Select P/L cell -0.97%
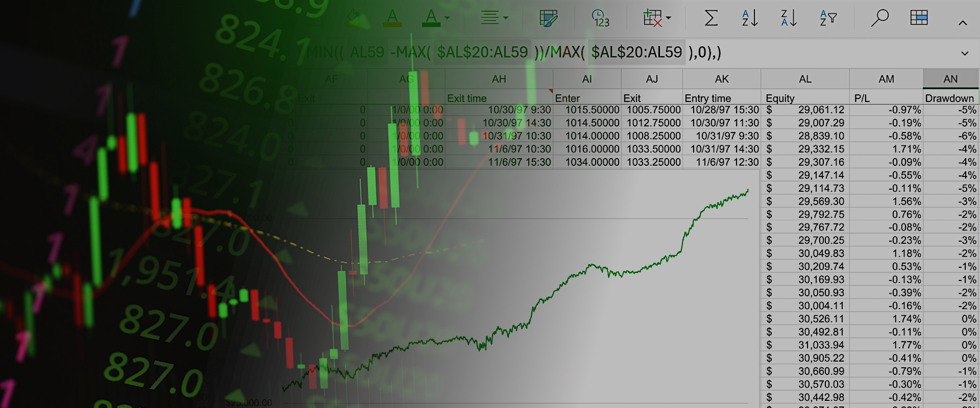 tap(886, 110)
